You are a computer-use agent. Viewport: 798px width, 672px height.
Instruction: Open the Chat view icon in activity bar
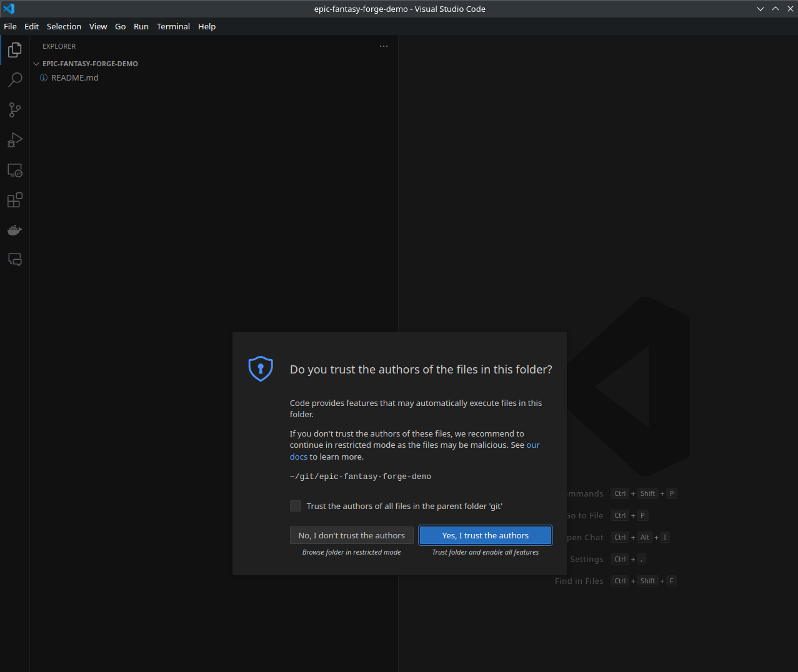coord(15,259)
